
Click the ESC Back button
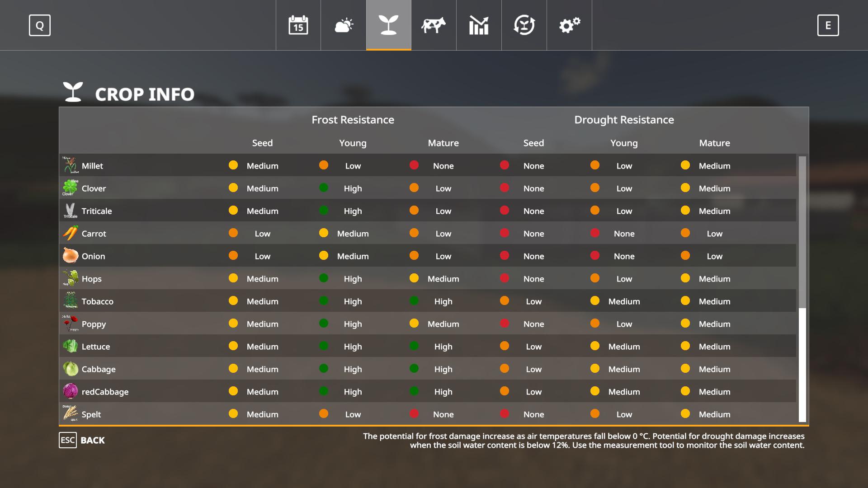point(82,440)
